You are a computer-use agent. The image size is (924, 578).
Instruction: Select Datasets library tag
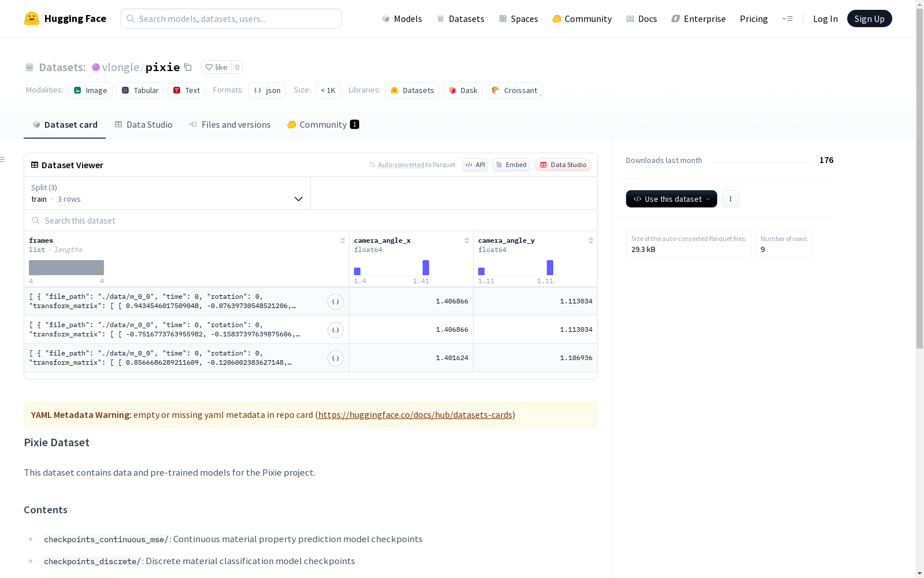tap(412, 90)
